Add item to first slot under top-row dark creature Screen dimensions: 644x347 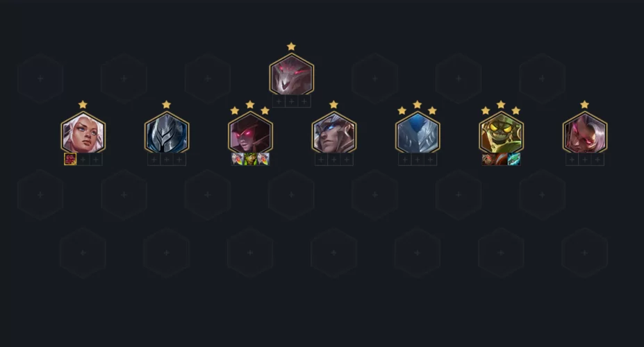279,101
